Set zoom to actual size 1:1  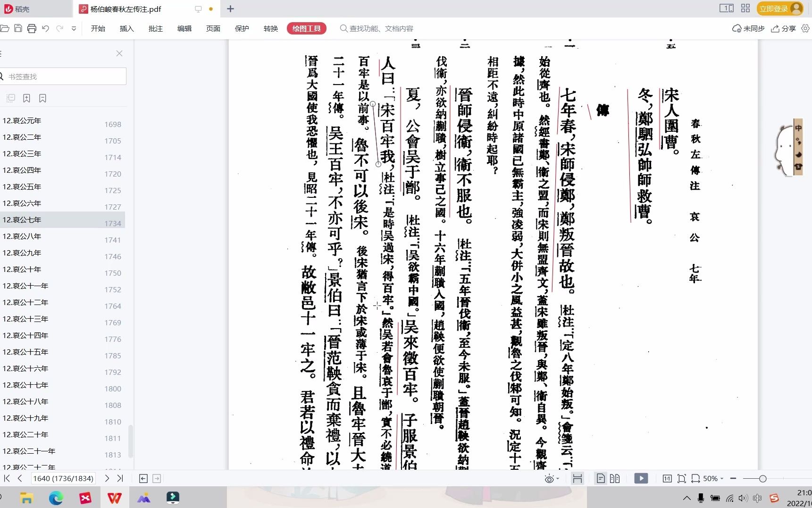click(x=667, y=478)
